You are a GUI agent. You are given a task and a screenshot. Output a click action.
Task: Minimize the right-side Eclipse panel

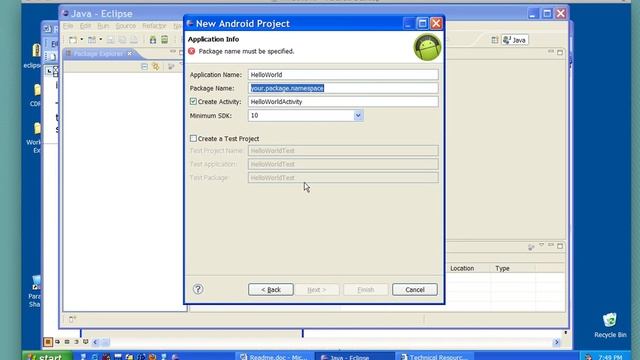coord(551,52)
